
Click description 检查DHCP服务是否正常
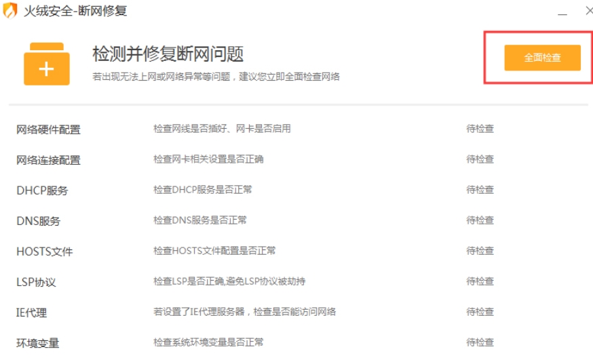(x=203, y=189)
